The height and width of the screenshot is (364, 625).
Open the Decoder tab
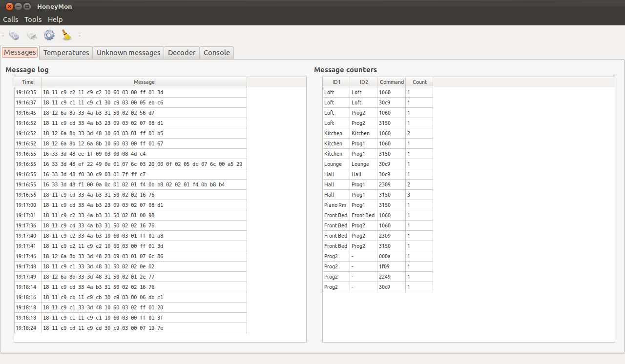(182, 53)
